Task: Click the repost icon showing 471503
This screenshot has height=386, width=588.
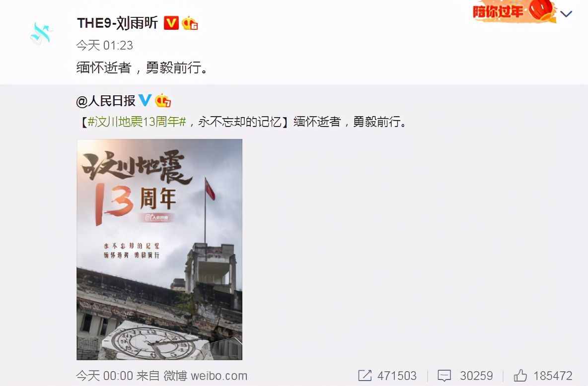Action: point(365,375)
